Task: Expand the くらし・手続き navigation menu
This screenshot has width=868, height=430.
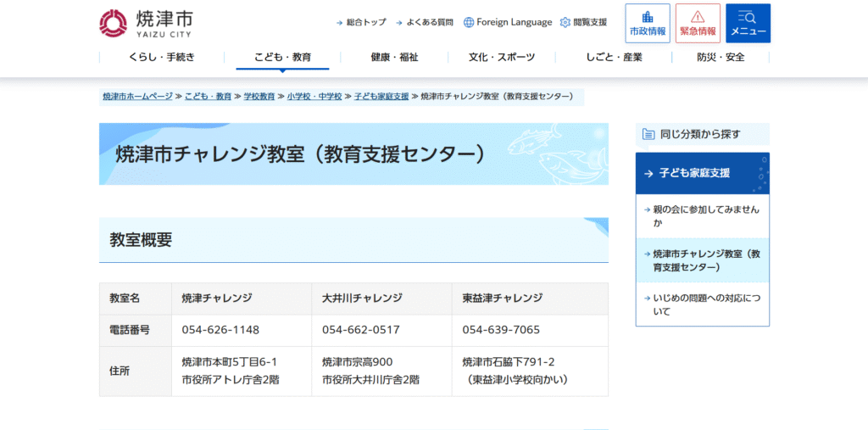Action: point(161,57)
